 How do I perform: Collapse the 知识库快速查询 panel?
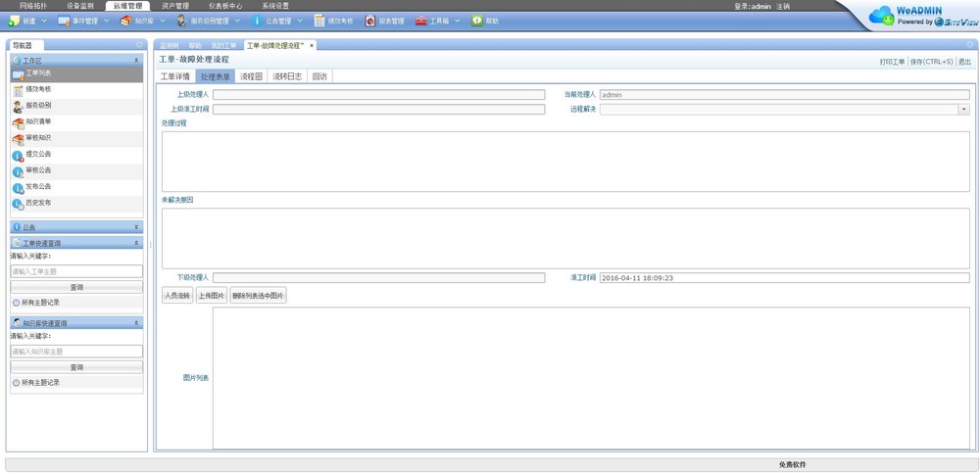point(136,323)
